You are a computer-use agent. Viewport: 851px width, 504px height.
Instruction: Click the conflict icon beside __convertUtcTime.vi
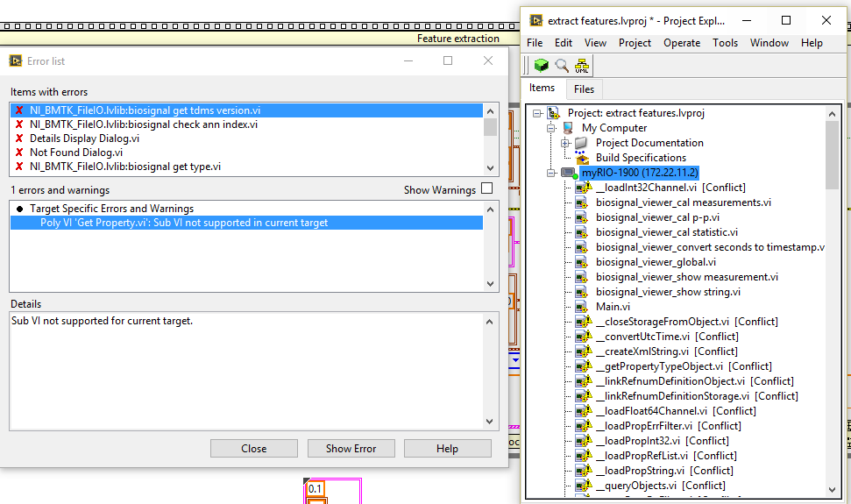pos(584,337)
